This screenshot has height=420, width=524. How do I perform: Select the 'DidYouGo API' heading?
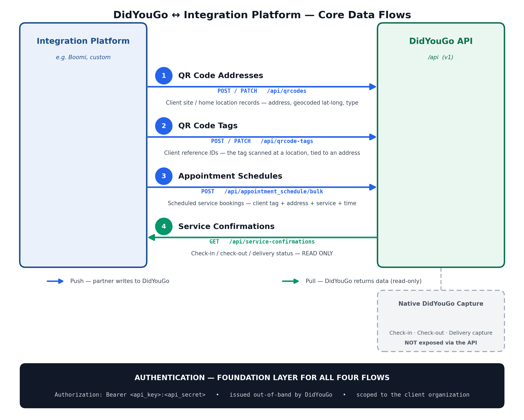tap(441, 41)
